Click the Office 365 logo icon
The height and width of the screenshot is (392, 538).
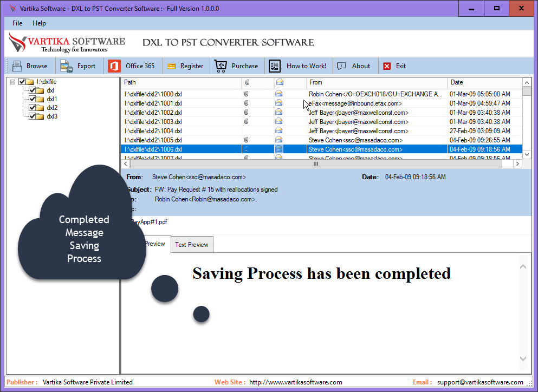point(114,66)
